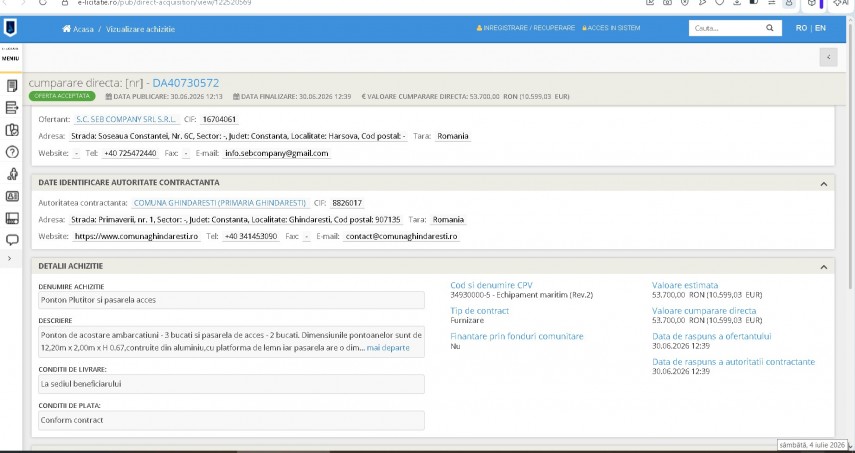Screen dimensions: 855x453
Task: Open the document page sidebar icon
Action: (x=12, y=86)
